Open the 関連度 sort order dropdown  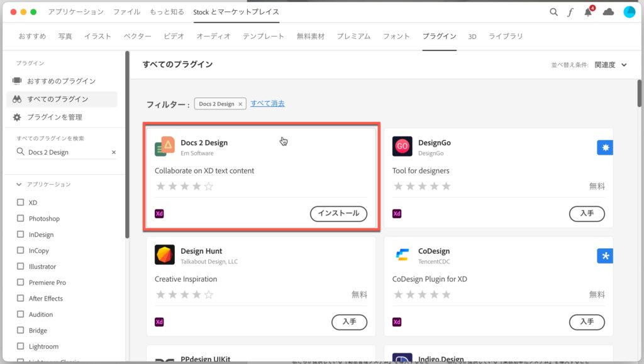coord(611,65)
